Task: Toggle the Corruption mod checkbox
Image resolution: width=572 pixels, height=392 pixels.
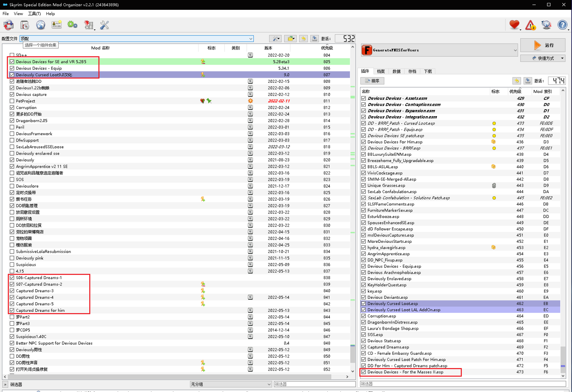Action: point(12,107)
